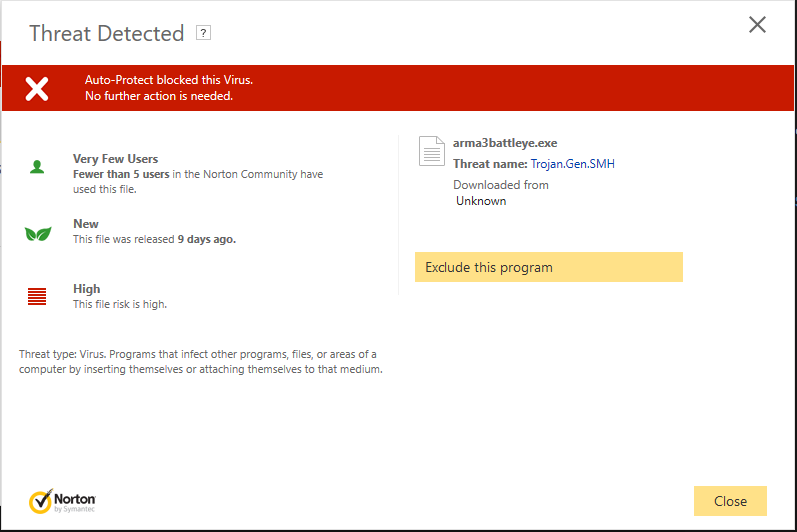Click the Downloaded from Unknown text
The height and width of the screenshot is (532, 797).
pyautogui.click(x=501, y=193)
